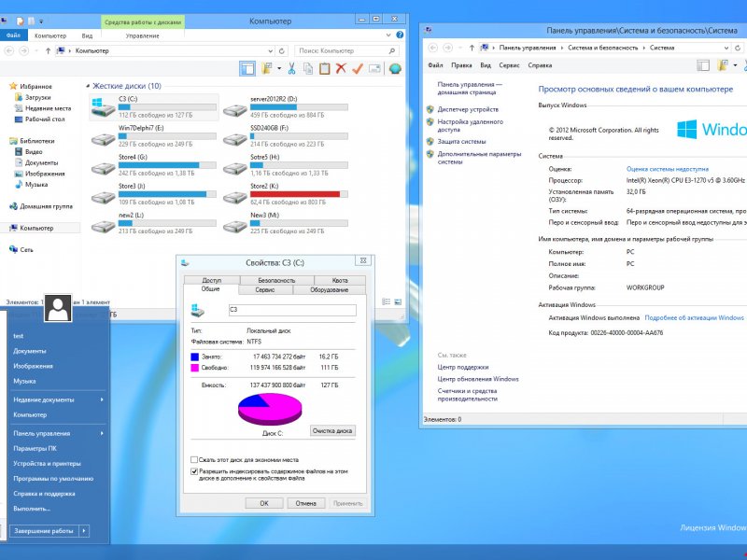This screenshot has height=560, width=747.
Task: Open the Система window address bar dropdown
Action: click(726, 48)
